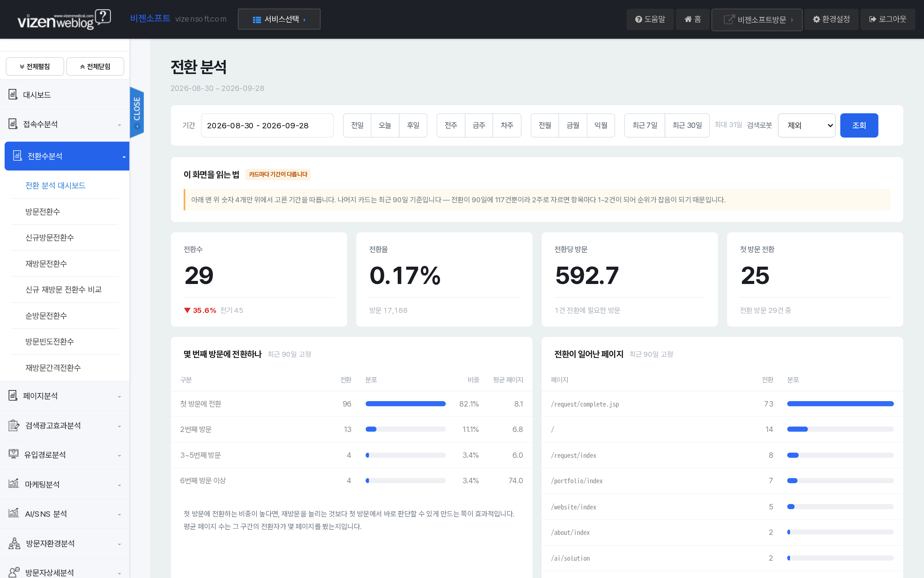The width and height of the screenshot is (924, 578).
Task: Click the 전체펼침 button
Action: (35, 66)
